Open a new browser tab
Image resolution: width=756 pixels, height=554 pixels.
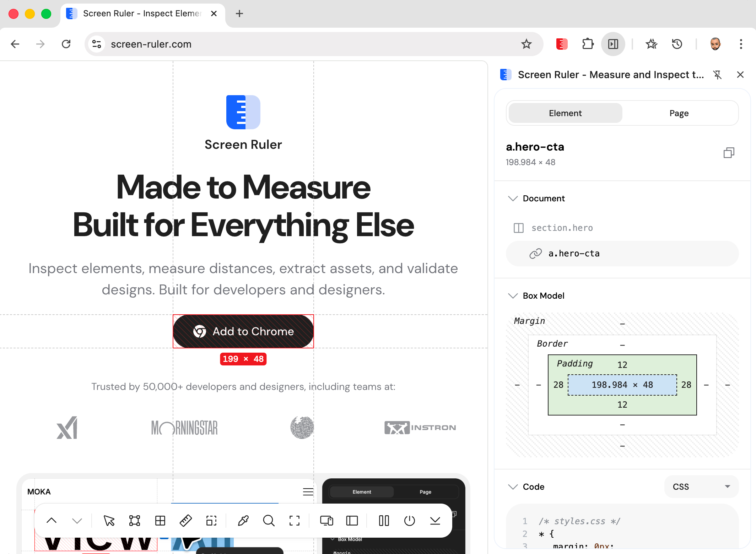pos(239,14)
